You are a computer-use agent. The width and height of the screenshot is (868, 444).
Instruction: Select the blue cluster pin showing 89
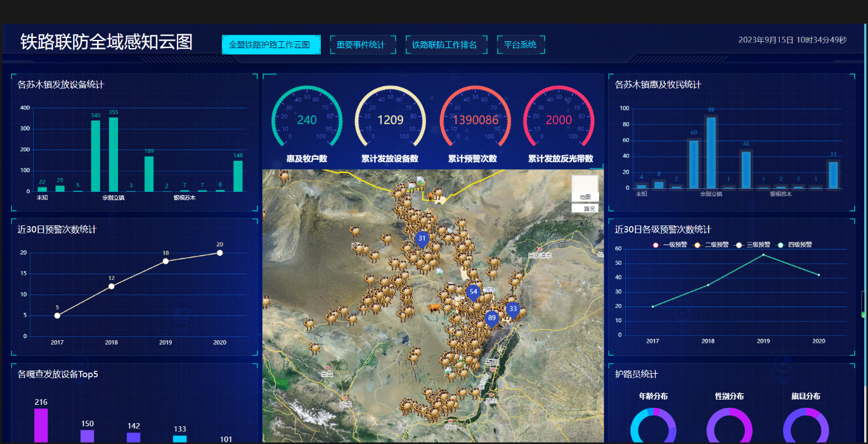click(x=491, y=318)
